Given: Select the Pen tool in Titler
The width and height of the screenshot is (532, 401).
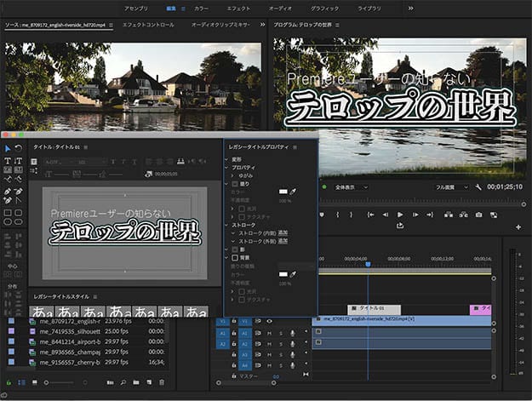Looking at the screenshot, I should point(8,191).
